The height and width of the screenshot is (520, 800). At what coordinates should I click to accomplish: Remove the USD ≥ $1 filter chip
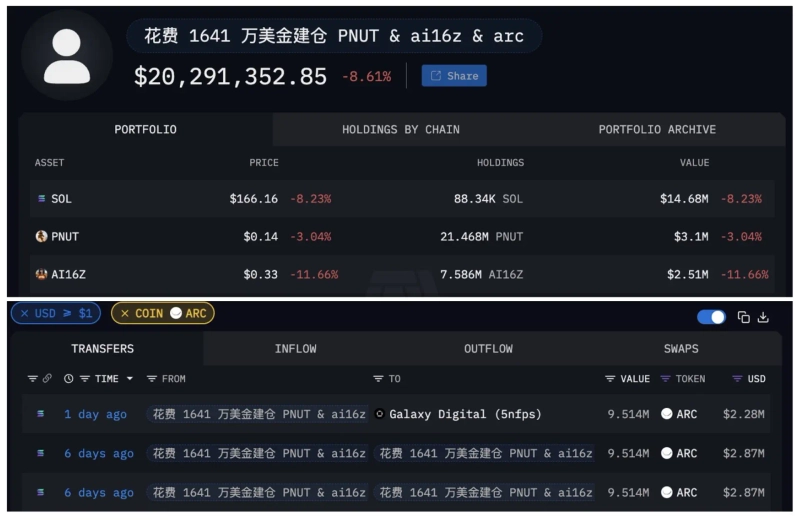(x=24, y=313)
